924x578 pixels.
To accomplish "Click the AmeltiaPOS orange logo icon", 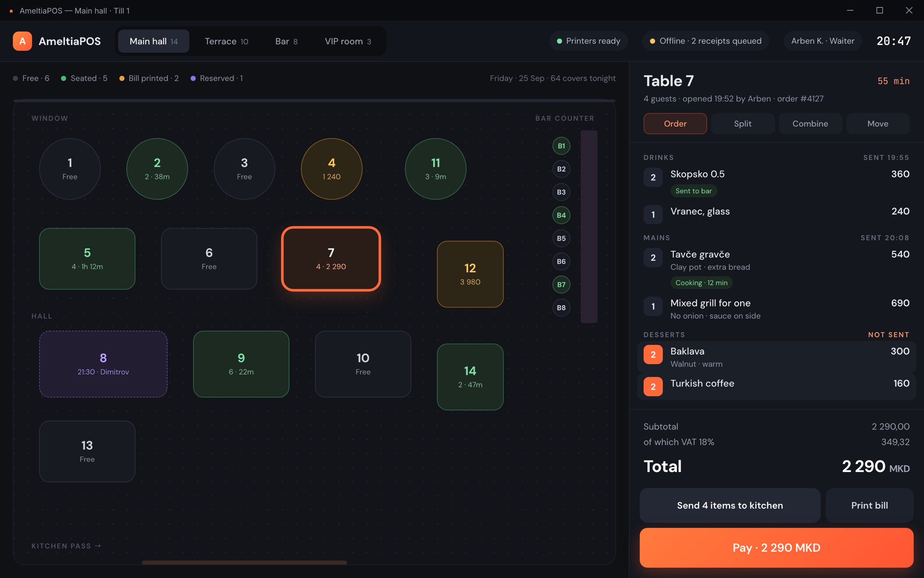I will click(x=22, y=41).
